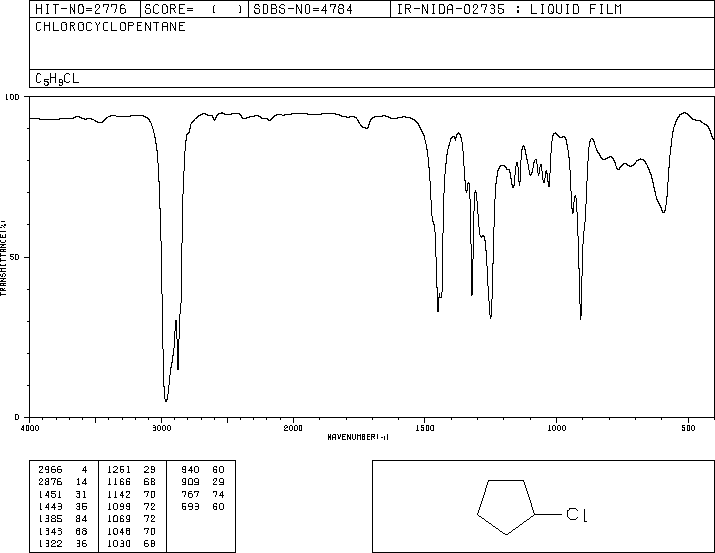Click the 2000 tick label on x-axis
Image resolution: width=715 pixels, height=553 pixels.
click(x=293, y=428)
